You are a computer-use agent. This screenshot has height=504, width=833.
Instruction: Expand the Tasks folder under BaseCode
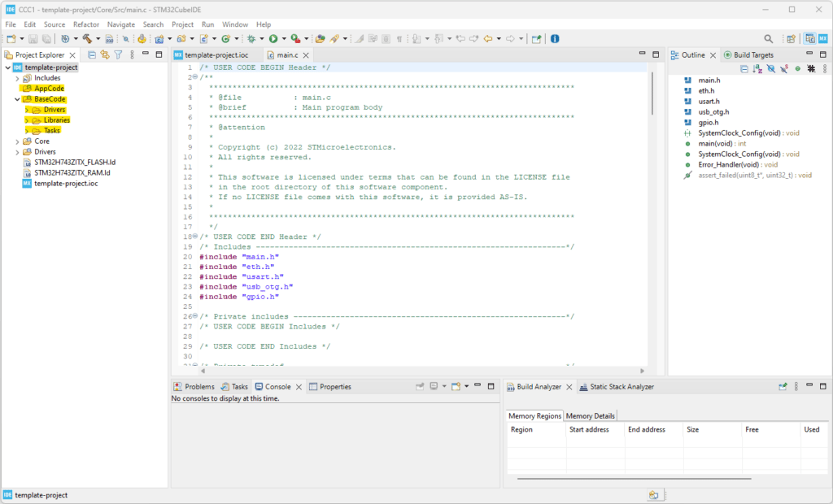(x=27, y=131)
